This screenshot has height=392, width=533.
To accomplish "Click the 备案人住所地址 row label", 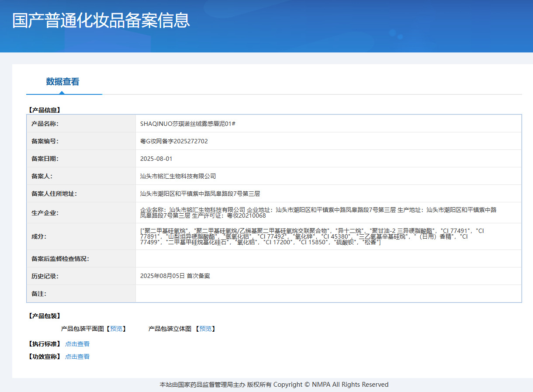I will pyautogui.click(x=54, y=194).
